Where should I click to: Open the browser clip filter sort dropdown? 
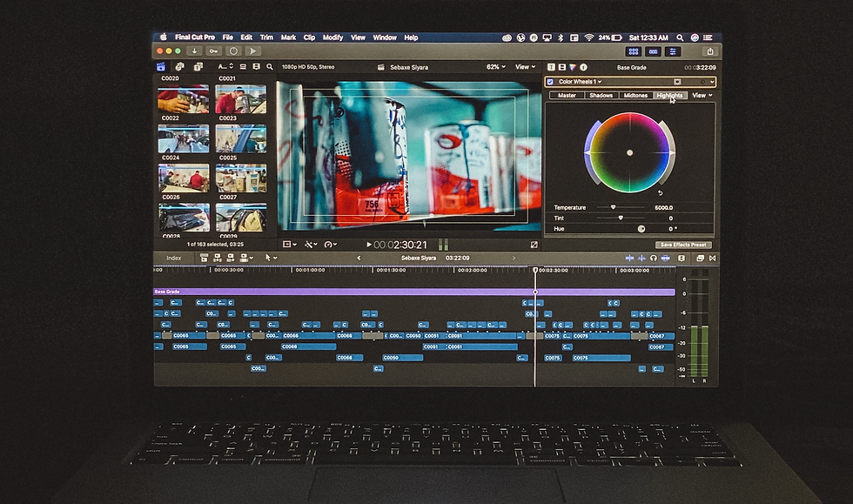[x=225, y=66]
